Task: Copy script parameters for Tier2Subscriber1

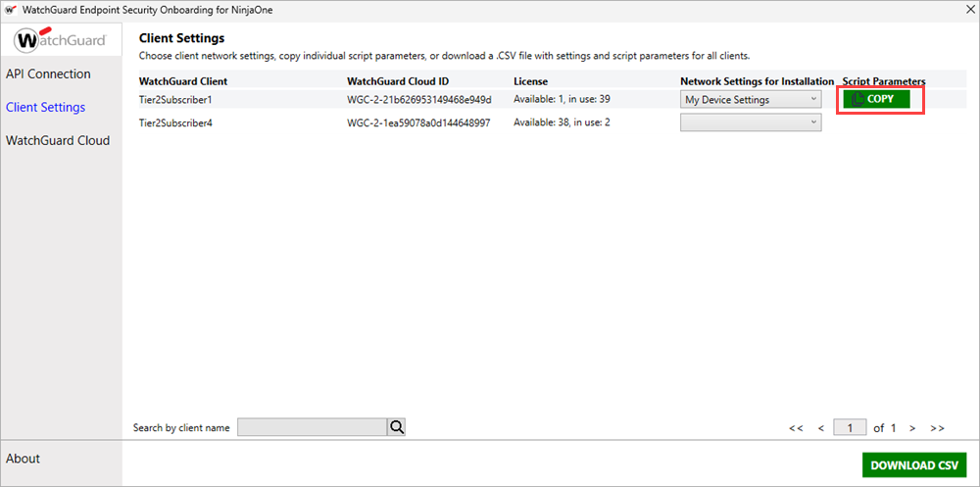Action: point(876,99)
